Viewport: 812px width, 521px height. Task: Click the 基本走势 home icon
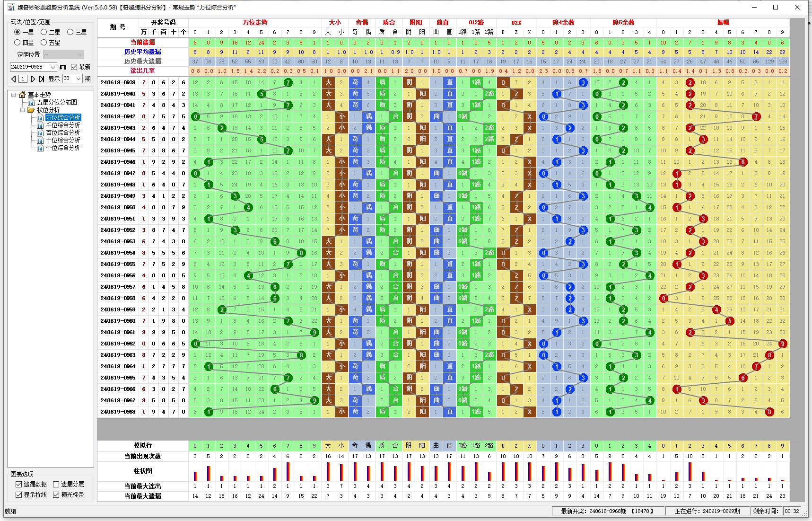(x=22, y=95)
